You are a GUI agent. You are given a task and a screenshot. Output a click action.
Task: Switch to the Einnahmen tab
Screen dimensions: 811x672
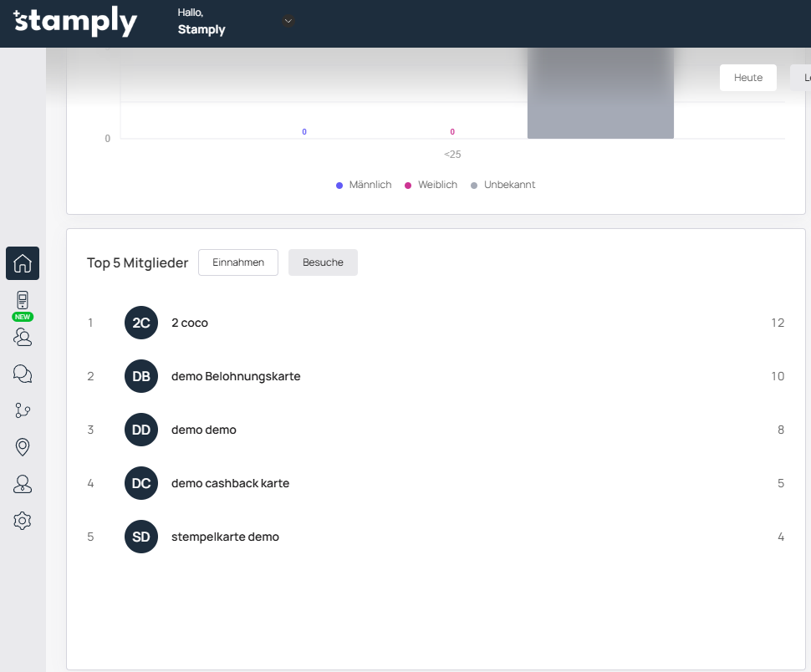point(238,262)
